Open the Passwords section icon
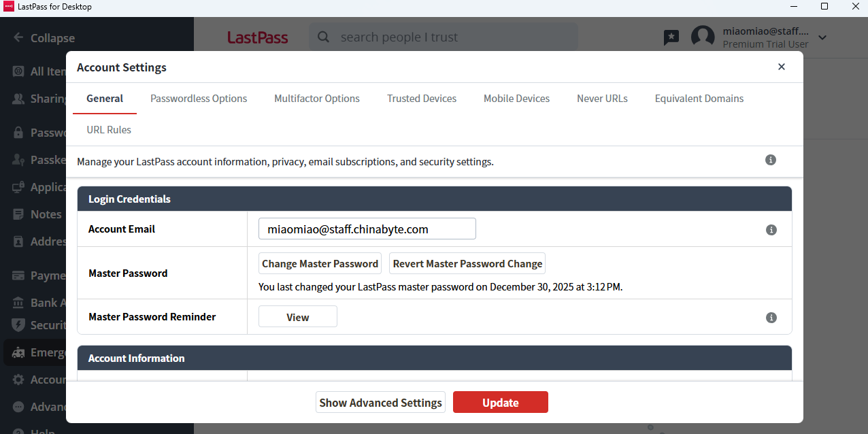Screen dimensions: 868x434 (17, 132)
